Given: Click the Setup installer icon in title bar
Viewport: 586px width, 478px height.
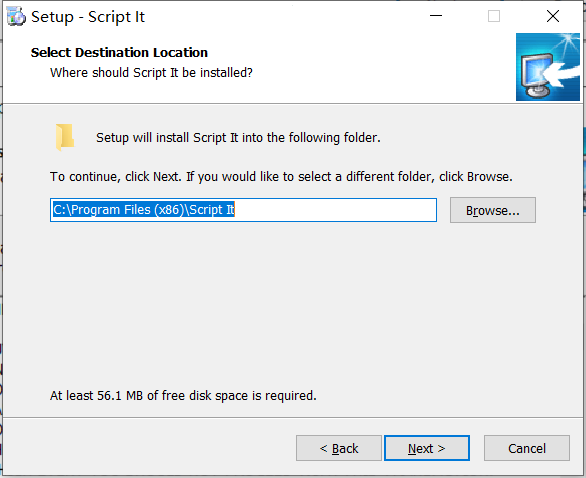Looking at the screenshot, I should 16,17.
